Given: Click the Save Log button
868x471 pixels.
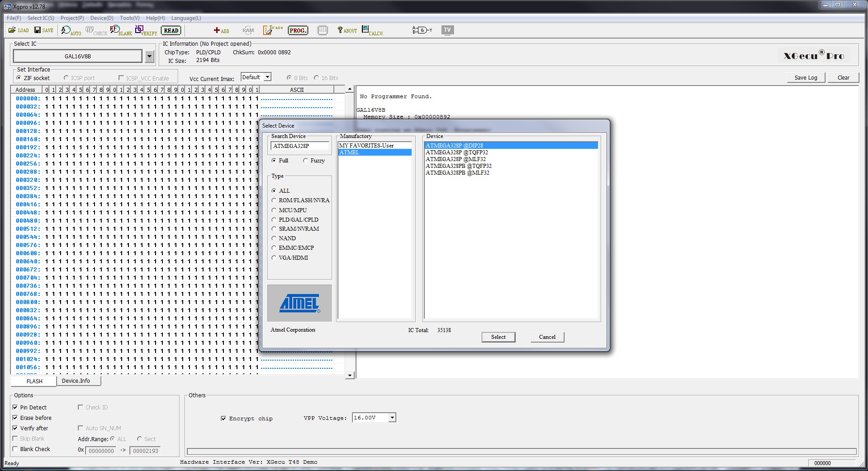Looking at the screenshot, I should [x=806, y=77].
